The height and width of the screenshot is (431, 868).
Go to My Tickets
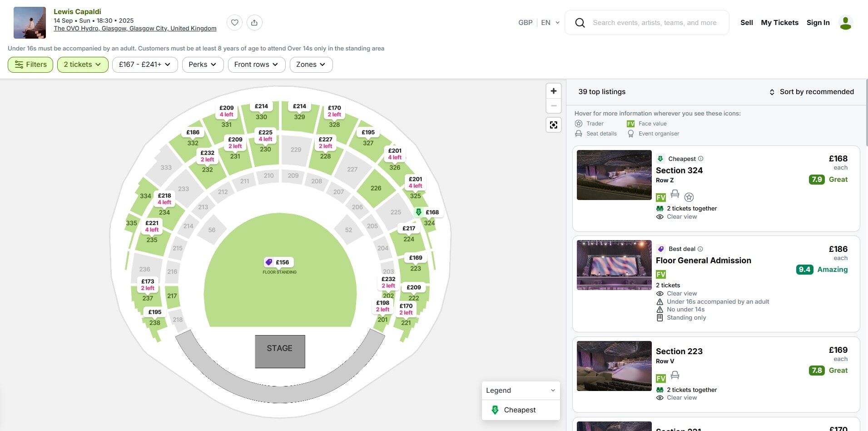(x=779, y=23)
